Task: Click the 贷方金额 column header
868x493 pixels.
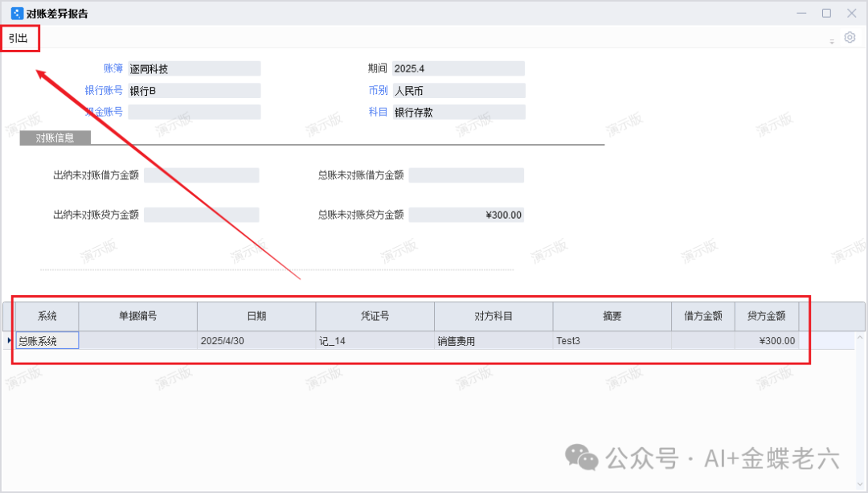Action: (x=766, y=317)
